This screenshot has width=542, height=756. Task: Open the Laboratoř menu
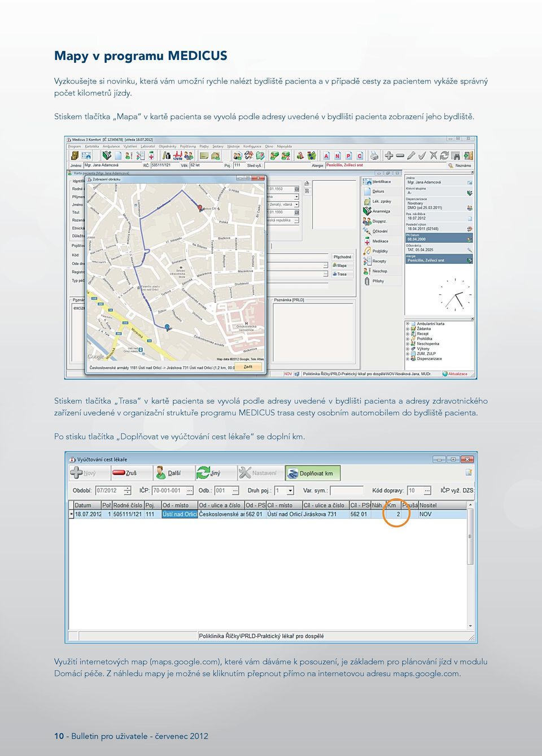coord(148,146)
